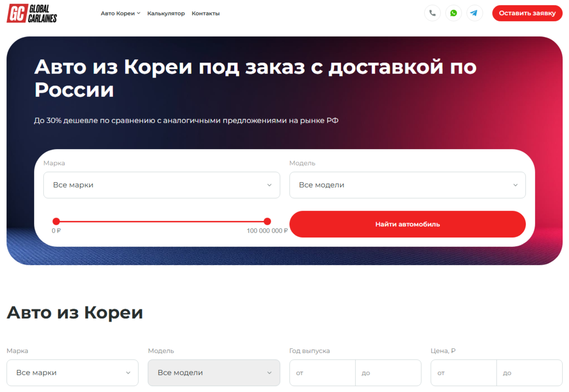The width and height of the screenshot is (569, 392).
Task: Open hero Все марки dropdown
Action: tap(161, 185)
